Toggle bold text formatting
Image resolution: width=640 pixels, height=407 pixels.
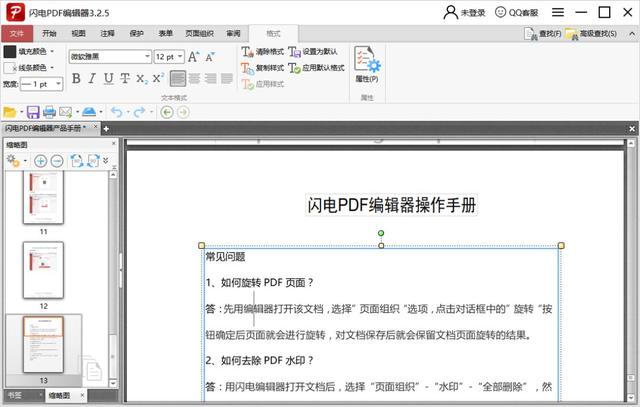coord(76,78)
